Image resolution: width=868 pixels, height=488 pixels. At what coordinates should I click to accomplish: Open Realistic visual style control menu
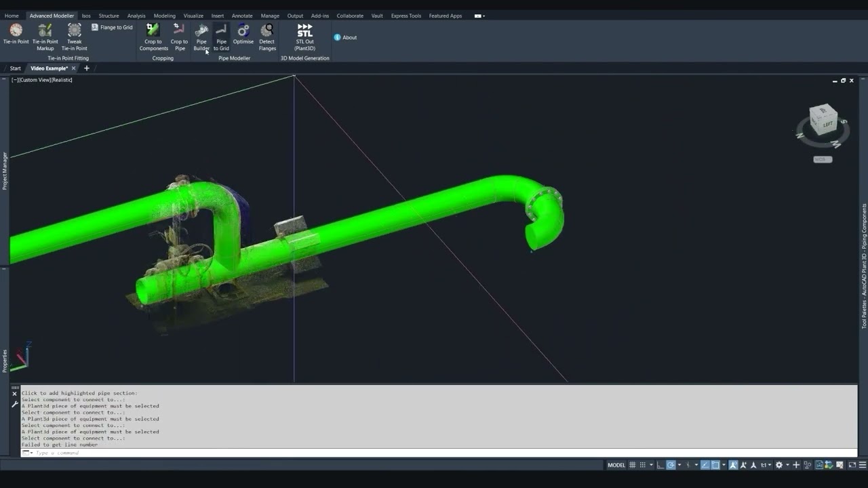coord(62,80)
